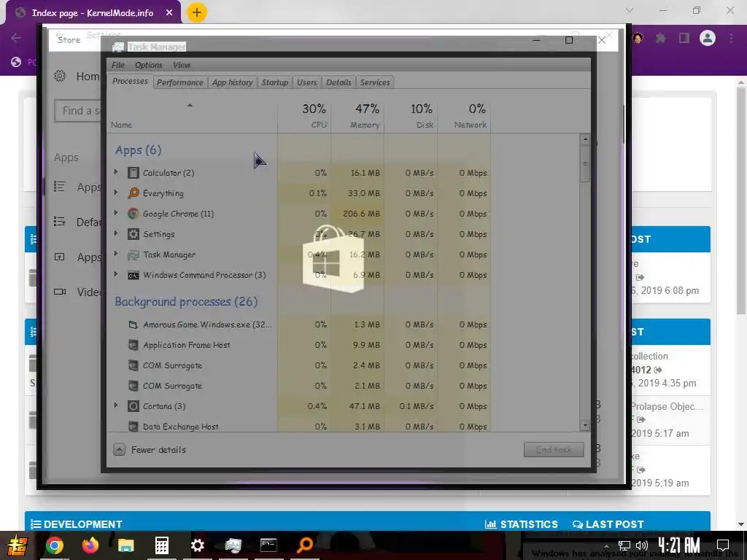Open Command Prompt from the taskbar
The width and height of the screenshot is (747, 560).
point(268,545)
